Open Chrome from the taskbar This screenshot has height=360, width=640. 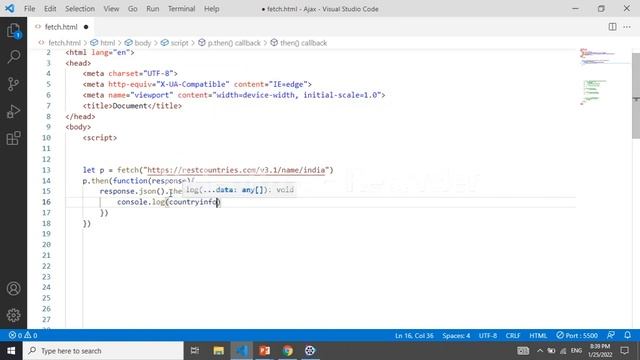point(287,351)
